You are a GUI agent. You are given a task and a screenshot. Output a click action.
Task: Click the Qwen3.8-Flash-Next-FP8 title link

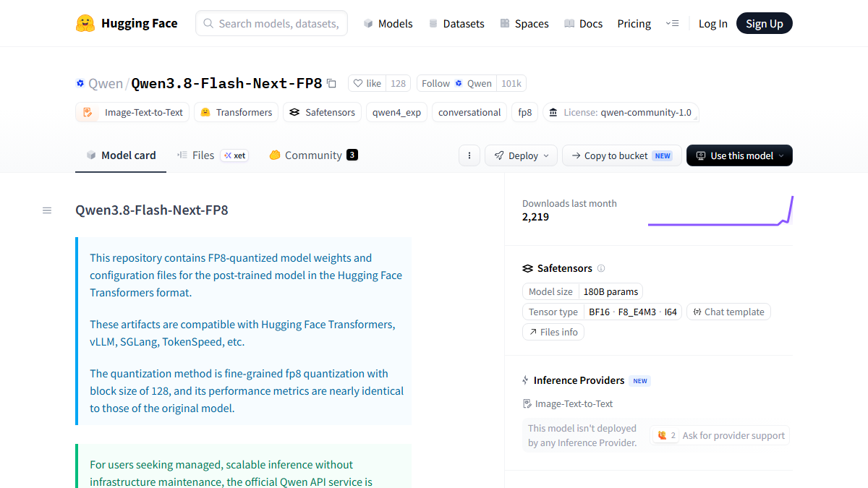[x=226, y=83]
